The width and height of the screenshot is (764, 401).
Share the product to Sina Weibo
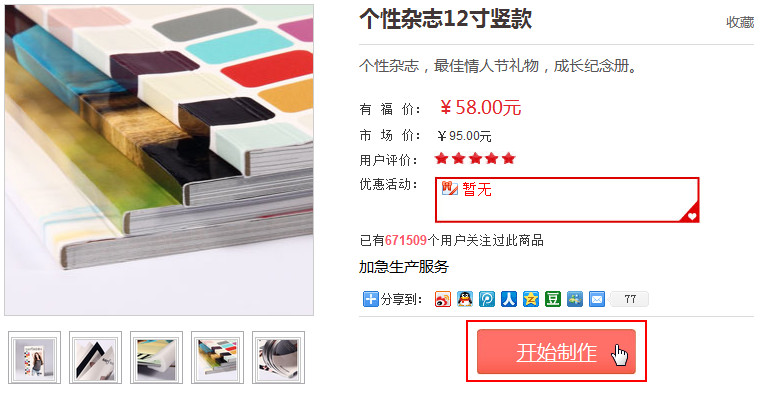coord(442,299)
